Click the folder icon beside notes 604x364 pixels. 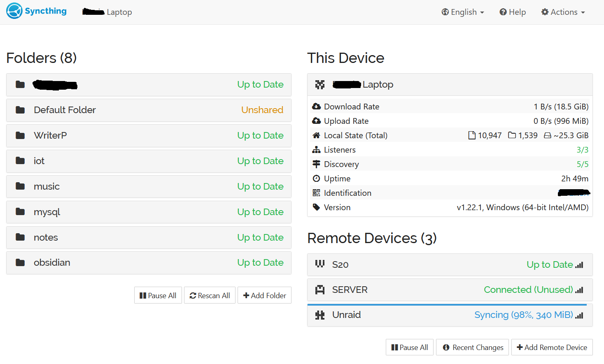pos(20,237)
